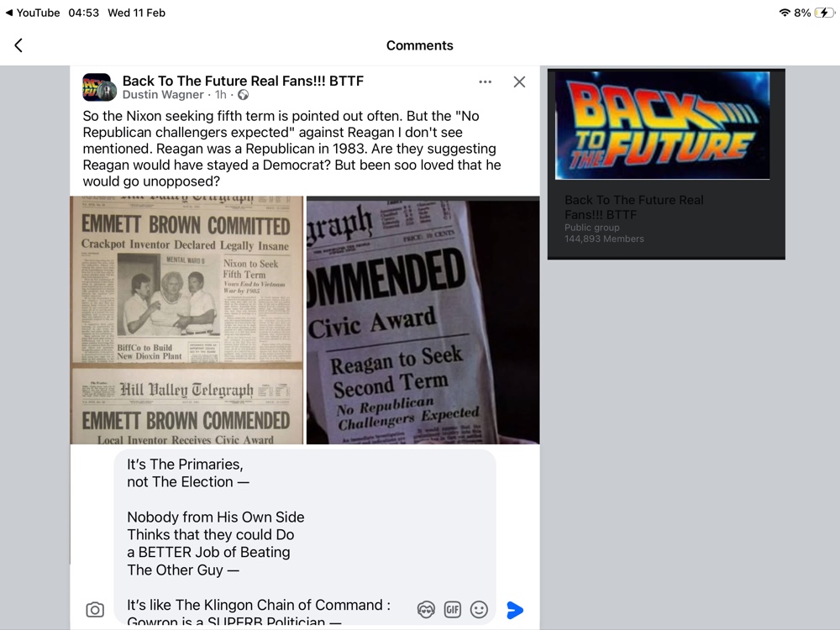Open the group's profile avatar
This screenshot has width=840, height=630.
coord(99,87)
